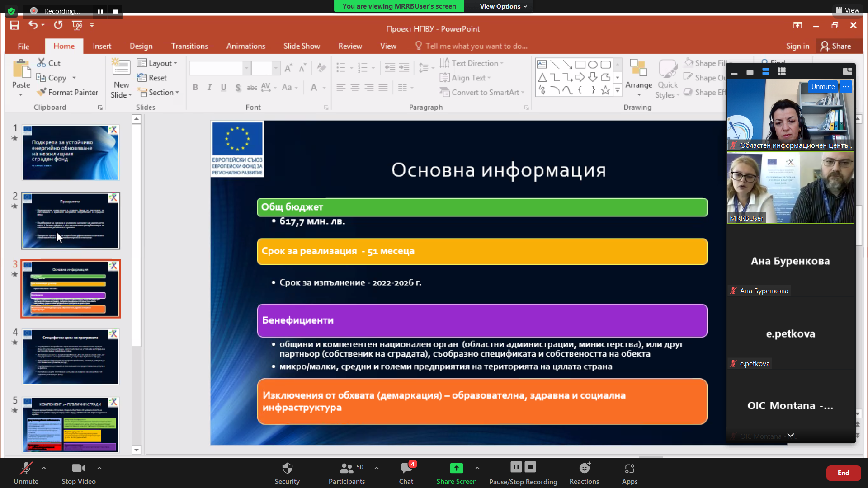868x488 pixels.
Task: Switch to the Animations tab
Action: tap(245, 46)
